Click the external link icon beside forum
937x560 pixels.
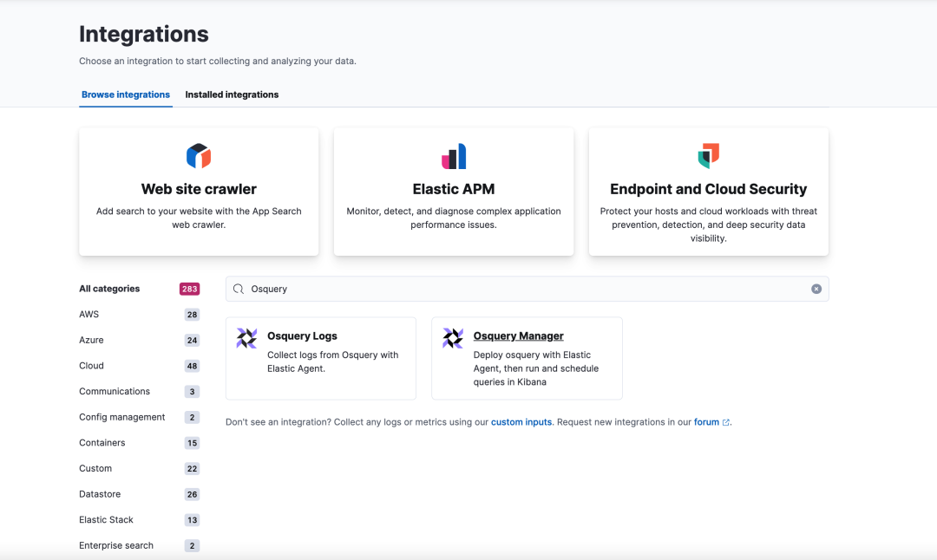click(x=726, y=423)
